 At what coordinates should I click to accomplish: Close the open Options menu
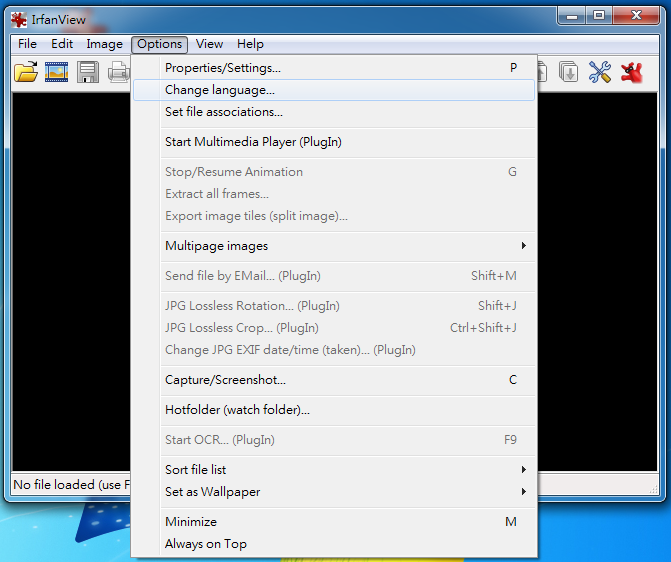coord(160,44)
